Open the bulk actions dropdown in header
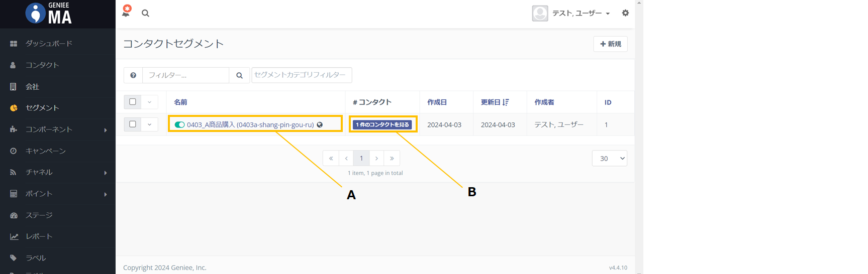Viewport: 868px width, 274px height. [x=149, y=102]
